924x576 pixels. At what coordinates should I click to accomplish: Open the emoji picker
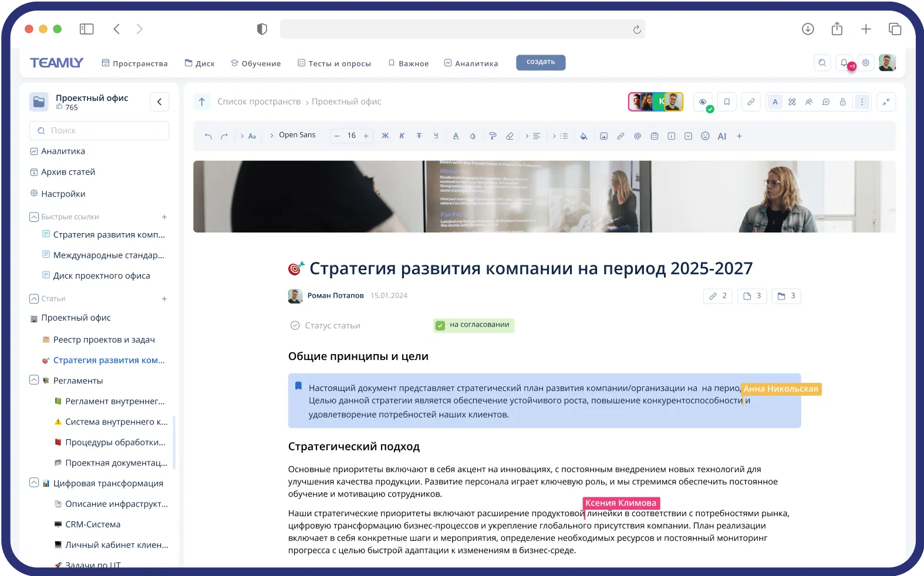pos(706,136)
